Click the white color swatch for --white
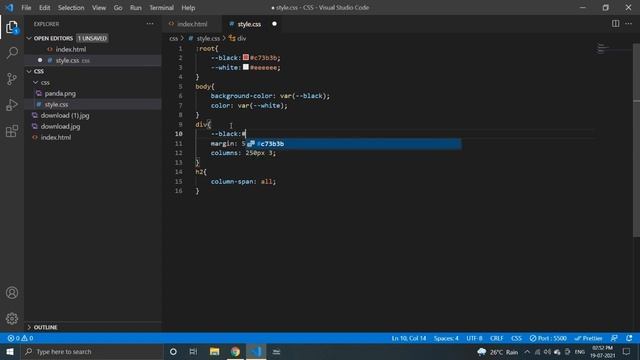Viewport: 640px width, 360px height. pos(246,67)
